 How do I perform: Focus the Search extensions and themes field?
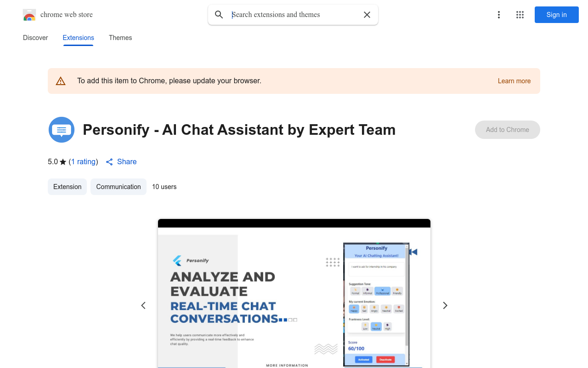click(x=294, y=15)
